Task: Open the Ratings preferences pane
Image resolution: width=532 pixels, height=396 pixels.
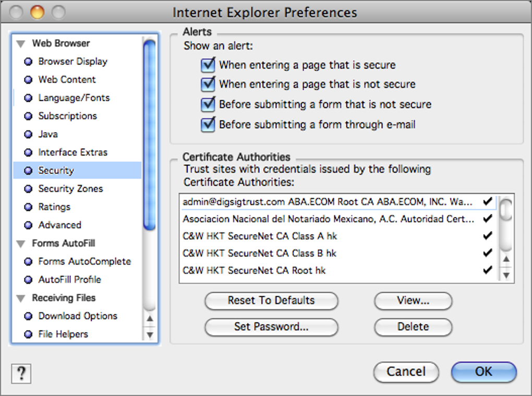Action: tap(54, 207)
